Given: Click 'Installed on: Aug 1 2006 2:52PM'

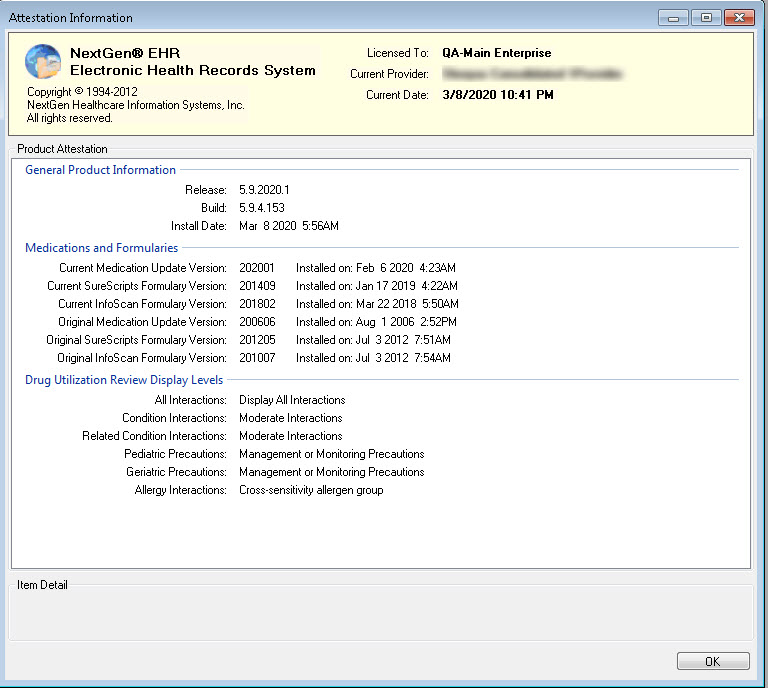Looking at the screenshot, I should (x=376, y=322).
